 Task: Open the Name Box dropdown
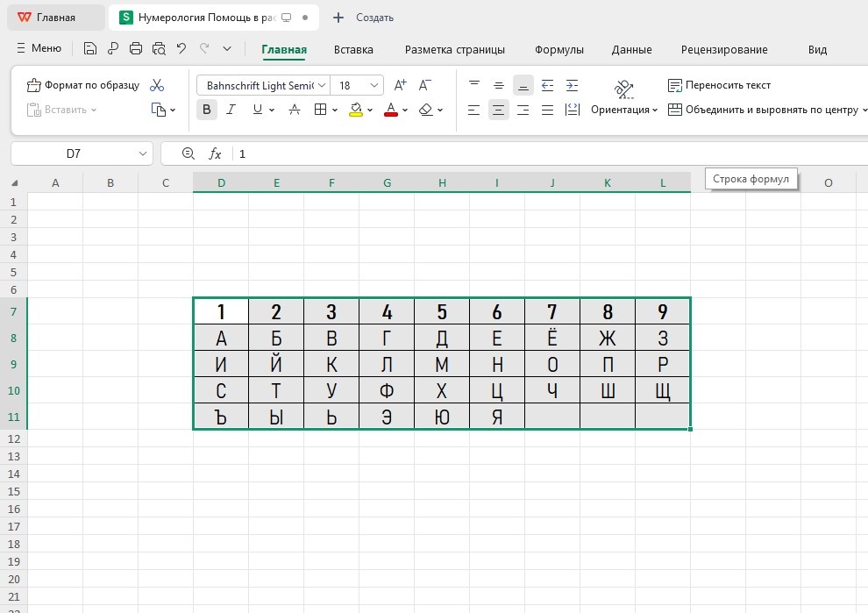tap(142, 154)
